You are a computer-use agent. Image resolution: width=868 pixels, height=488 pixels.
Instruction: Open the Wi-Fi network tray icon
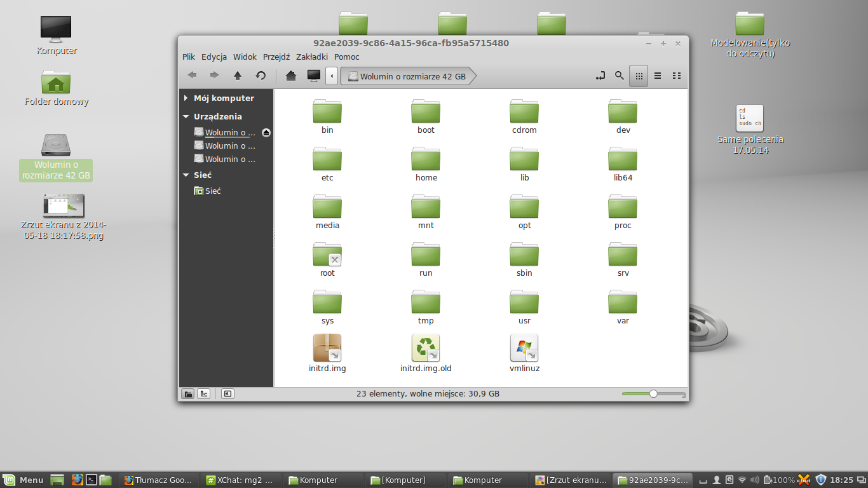(x=742, y=480)
